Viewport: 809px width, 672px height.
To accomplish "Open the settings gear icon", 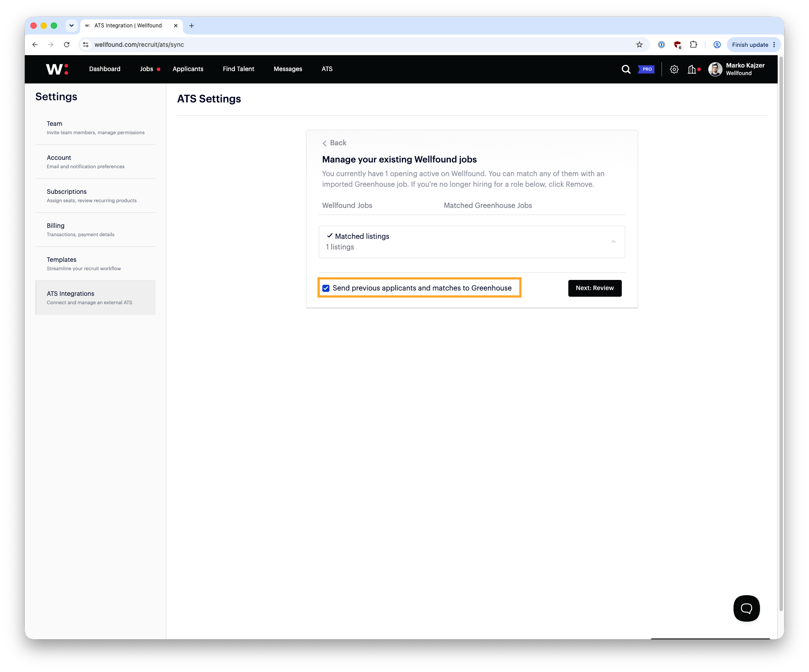I will [674, 69].
